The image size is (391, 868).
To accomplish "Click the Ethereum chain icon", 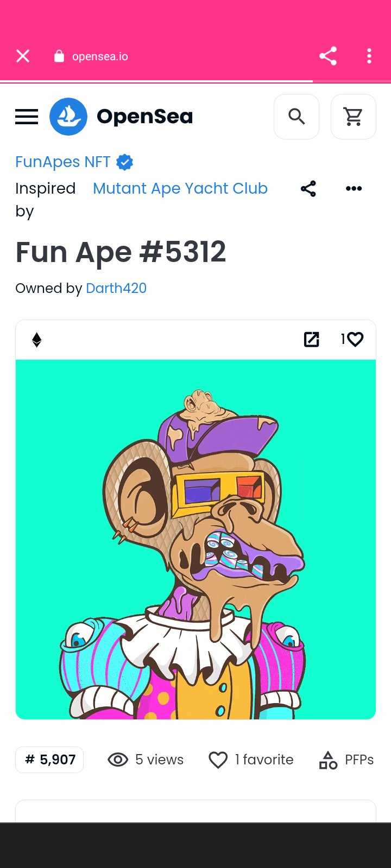I will pos(37,340).
